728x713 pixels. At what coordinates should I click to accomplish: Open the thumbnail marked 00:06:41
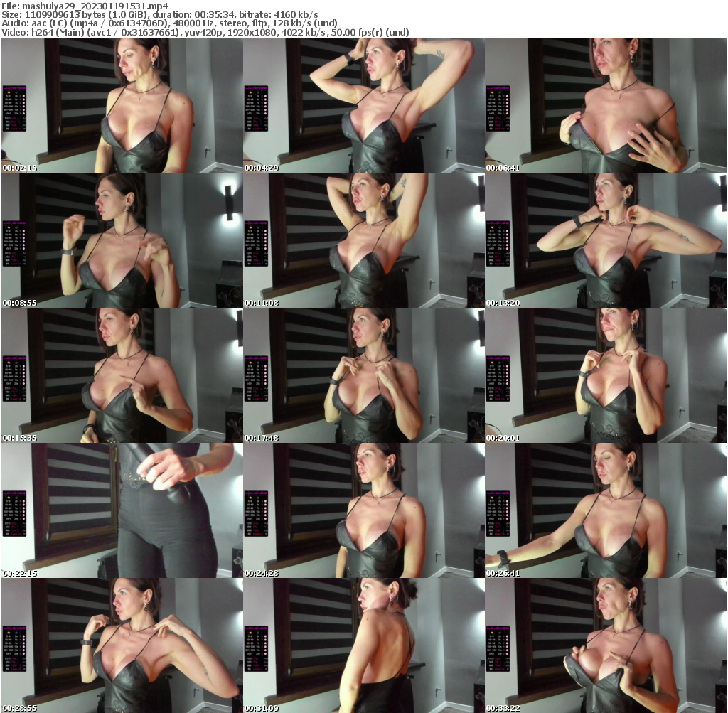(605, 105)
